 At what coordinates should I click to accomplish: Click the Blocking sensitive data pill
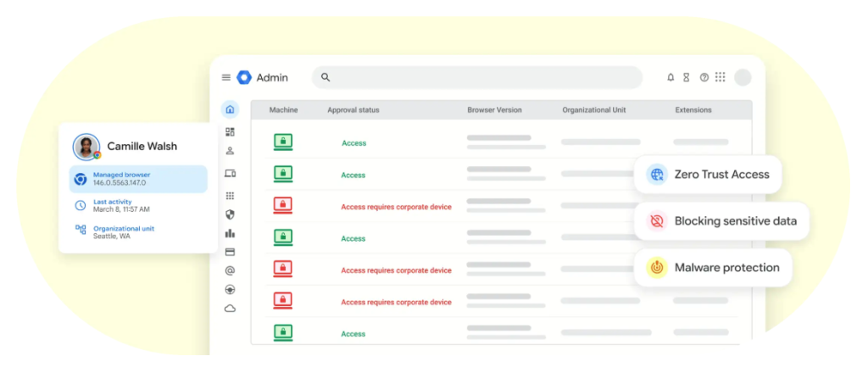point(722,220)
